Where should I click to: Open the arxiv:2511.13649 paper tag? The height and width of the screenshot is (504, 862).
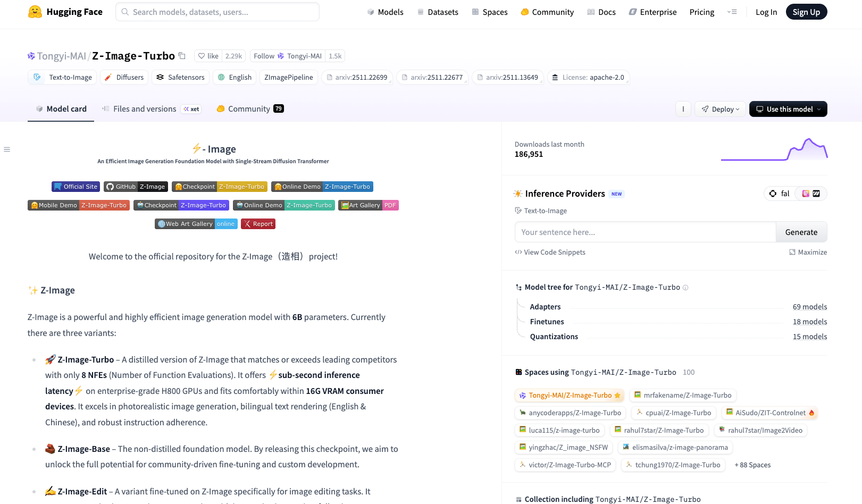coord(508,77)
